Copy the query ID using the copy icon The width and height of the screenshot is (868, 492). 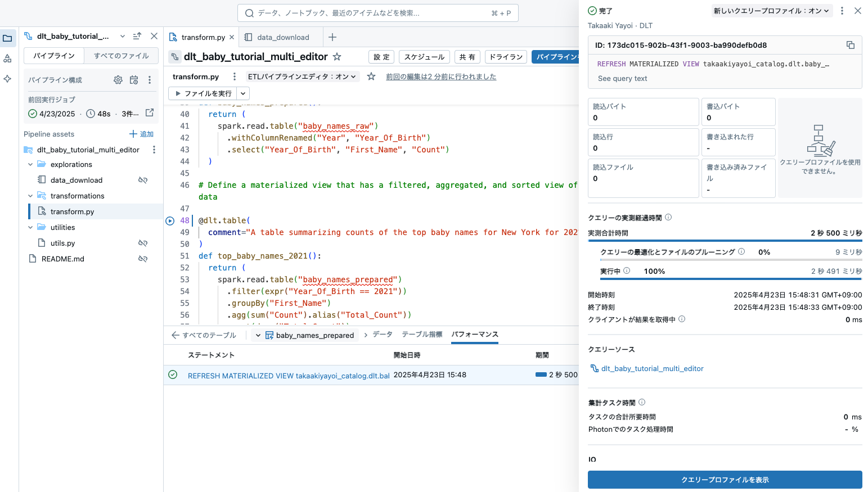851,45
